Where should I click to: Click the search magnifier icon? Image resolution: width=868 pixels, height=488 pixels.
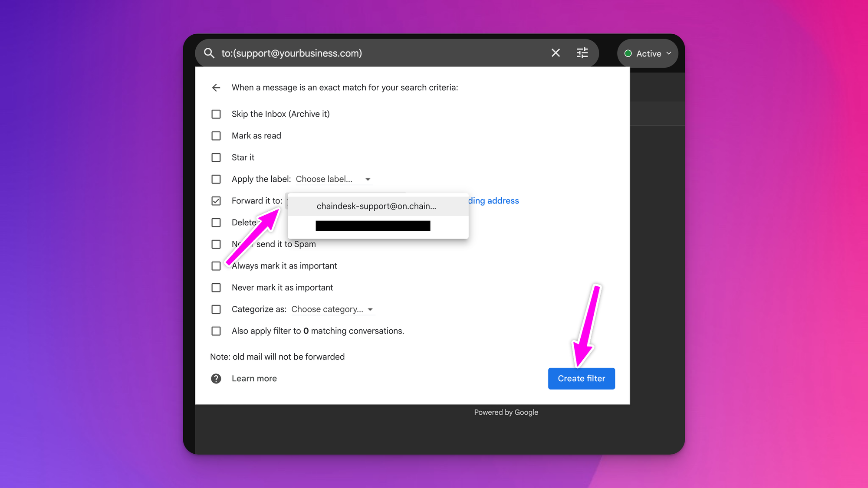pyautogui.click(x=209, y=53)
